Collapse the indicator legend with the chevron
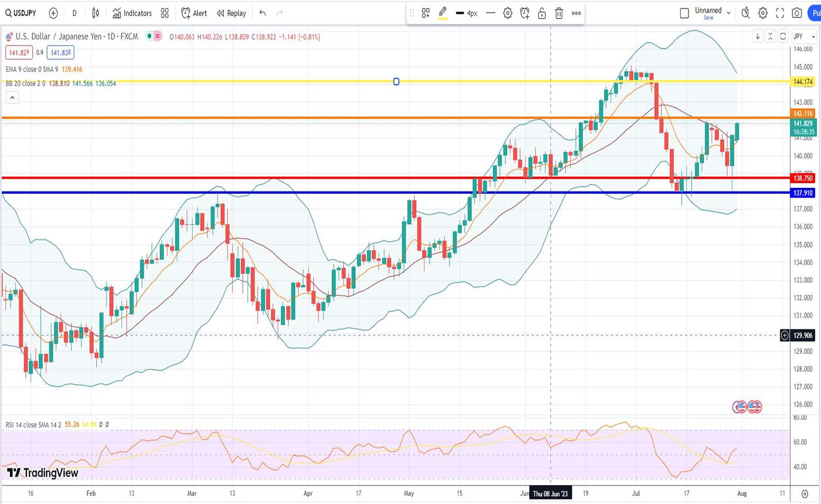Image resolution: width=821 pixels, height=504 pixels. 12,98
